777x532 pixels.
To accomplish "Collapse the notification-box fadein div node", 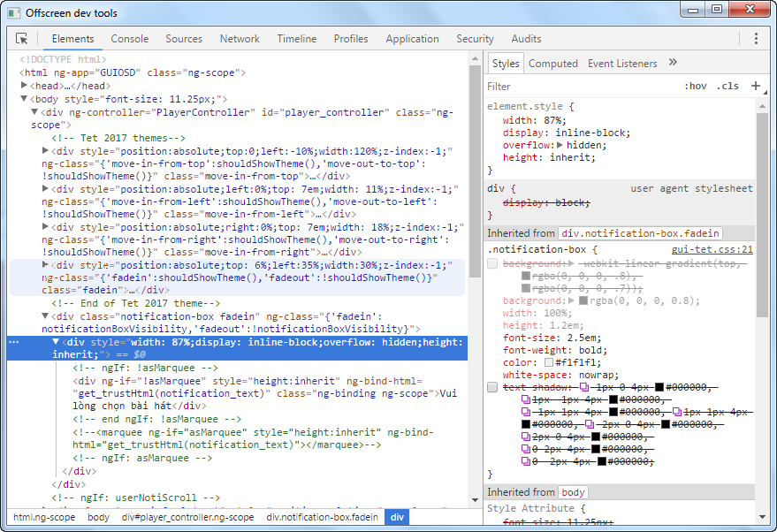I will coord(45,315).
